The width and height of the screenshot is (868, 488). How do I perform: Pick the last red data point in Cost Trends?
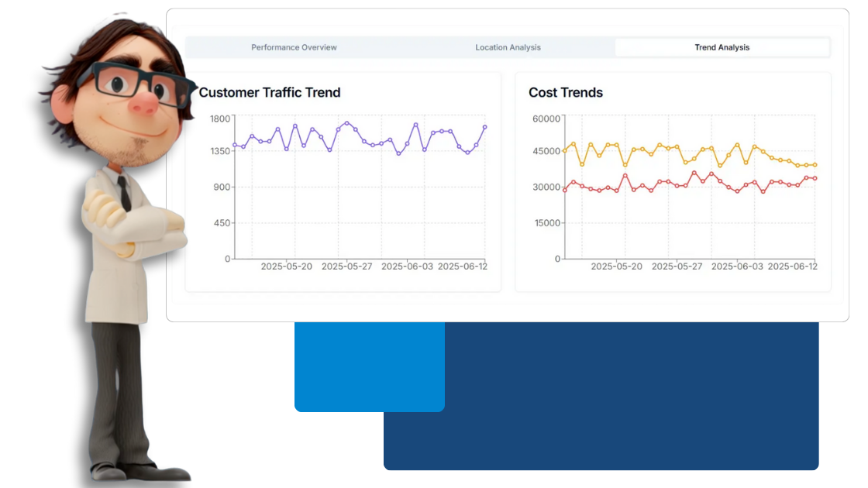point(815,178)
